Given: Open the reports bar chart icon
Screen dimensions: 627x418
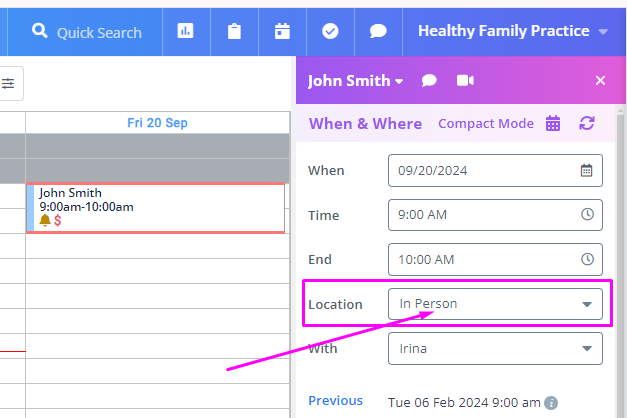Looking at the screenshot, I should coord(185,31).
